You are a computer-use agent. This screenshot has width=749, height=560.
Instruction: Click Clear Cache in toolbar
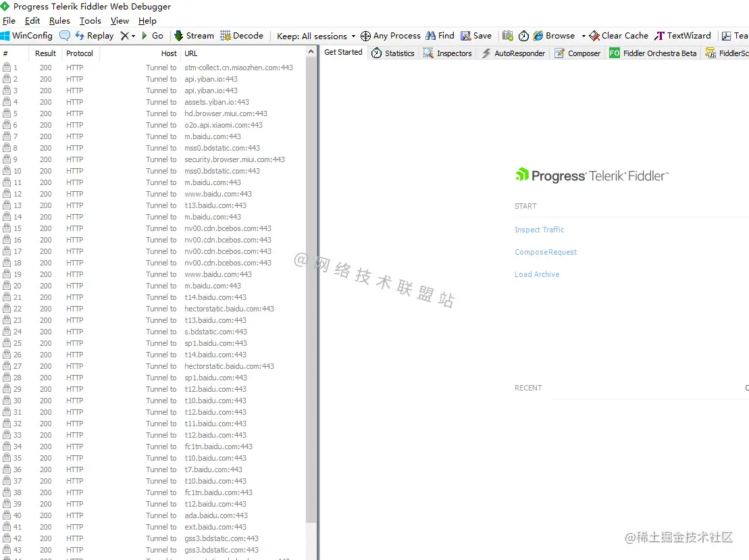619,36
